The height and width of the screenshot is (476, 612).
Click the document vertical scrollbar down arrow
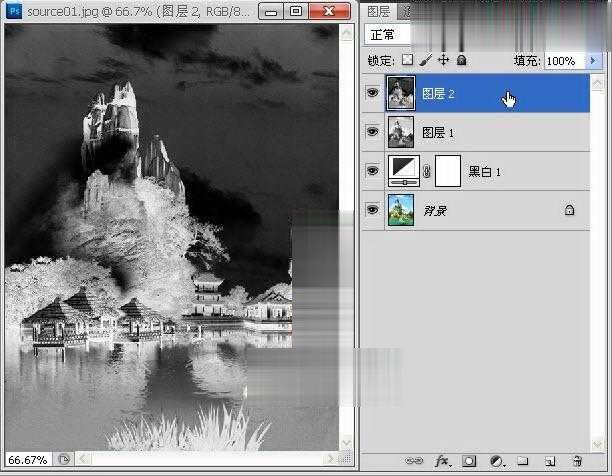coord(346,443)
